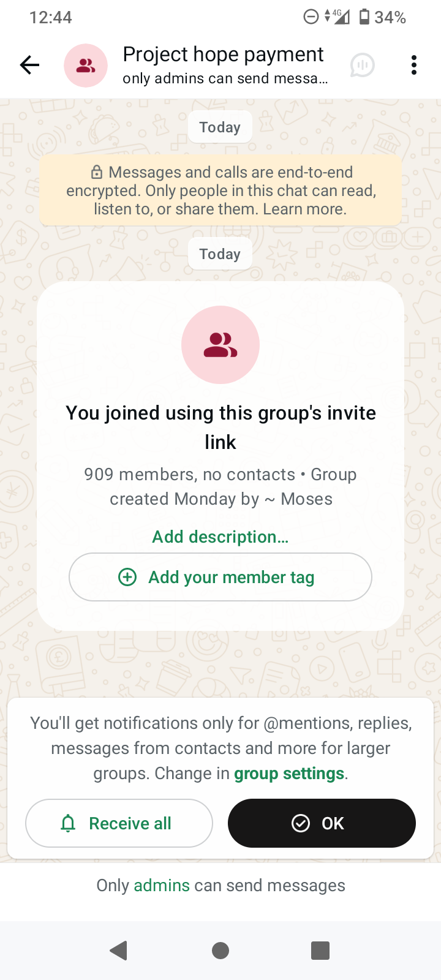Viewport: 441px width, 980px height.
Task: Open the three-dot more options menu
Action: point(414,65)
